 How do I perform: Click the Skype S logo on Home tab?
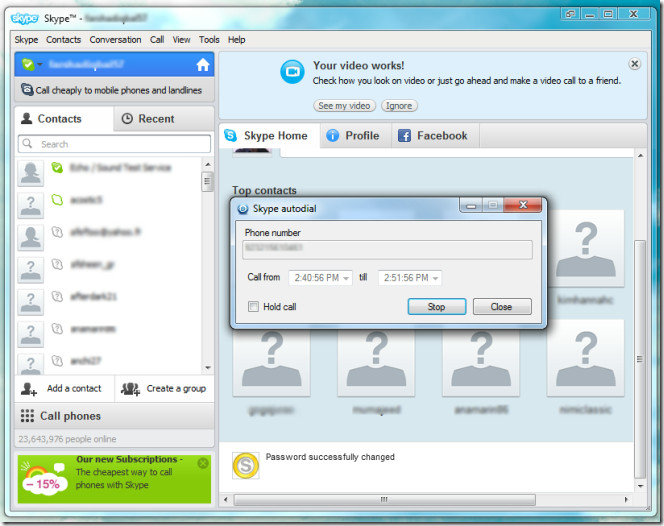[x=230, y=136]
